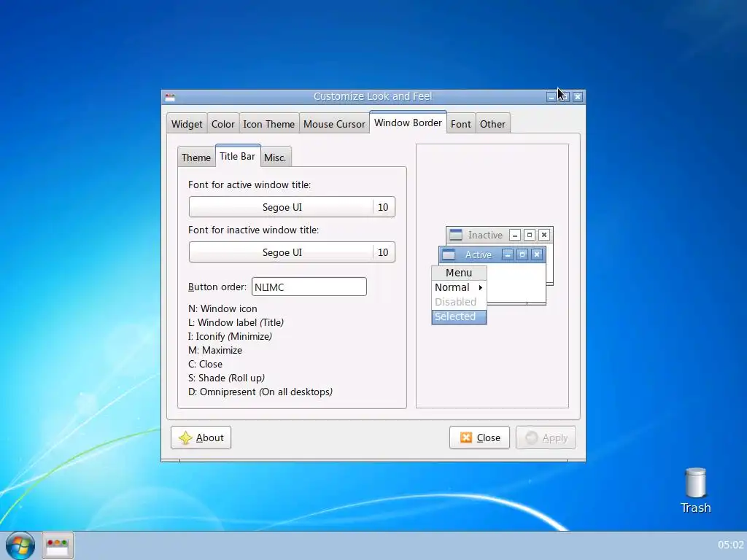Click the dialog title bar window icon
Image resolution: width=747 pixels, height=560 pixels.
pyautogui.click(x=170, y=97)
